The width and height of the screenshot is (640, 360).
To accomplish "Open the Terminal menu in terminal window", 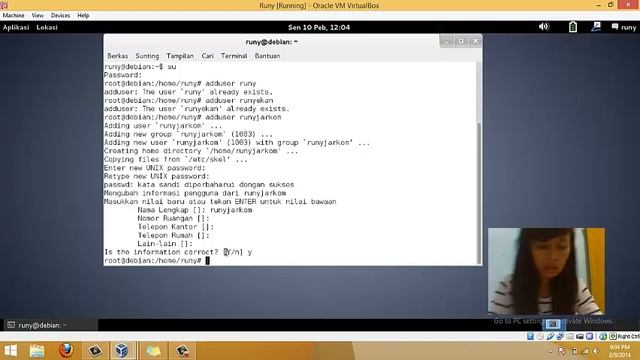I will pos(234,56).
